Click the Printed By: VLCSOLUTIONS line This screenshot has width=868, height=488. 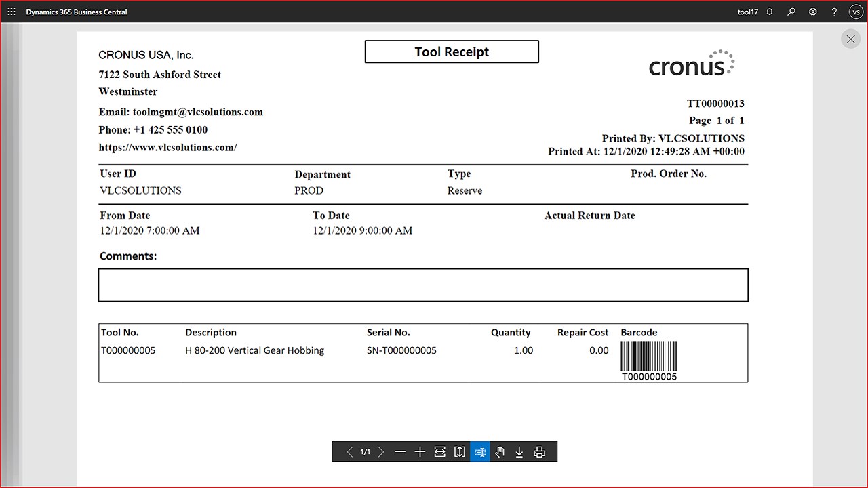coord(673,138)
